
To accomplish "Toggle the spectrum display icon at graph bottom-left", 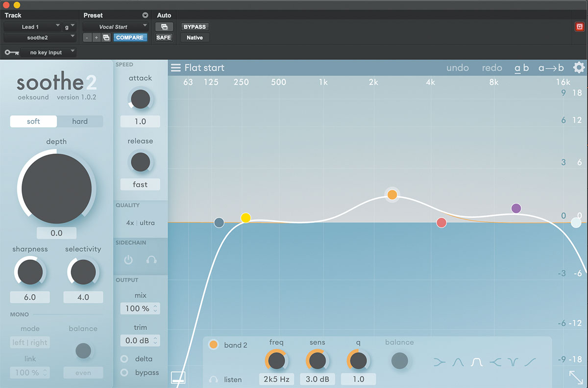I will pos(177,377).
